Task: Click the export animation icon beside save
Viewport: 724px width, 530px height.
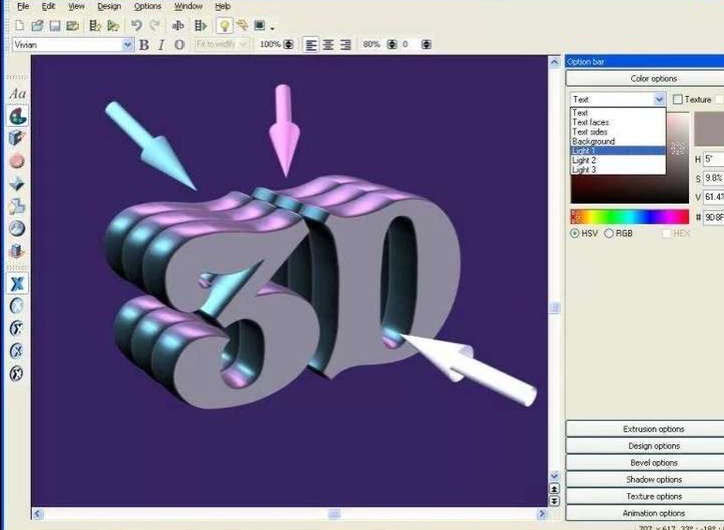Action: pyautogui.click(x=72, y=25)
